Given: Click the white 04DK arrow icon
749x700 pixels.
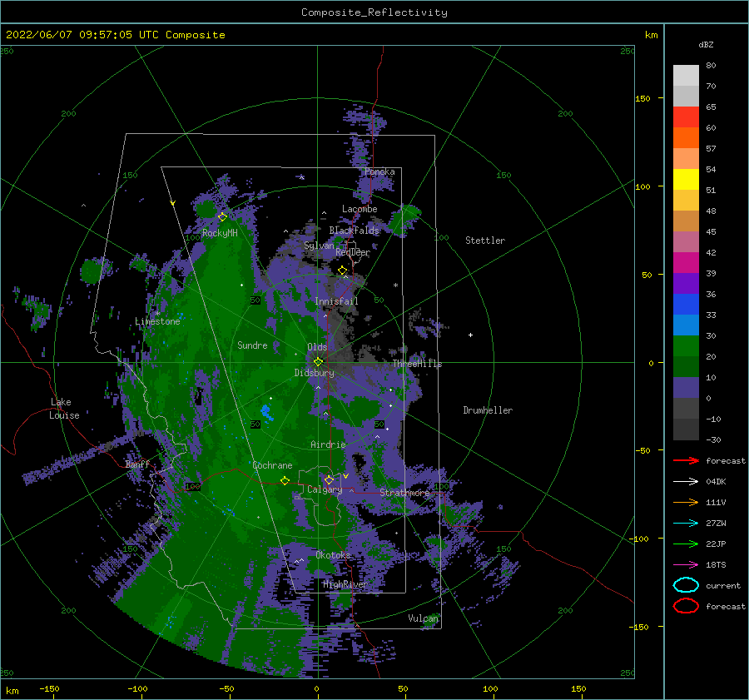Looking at the screenshot, I should point(686,481).
